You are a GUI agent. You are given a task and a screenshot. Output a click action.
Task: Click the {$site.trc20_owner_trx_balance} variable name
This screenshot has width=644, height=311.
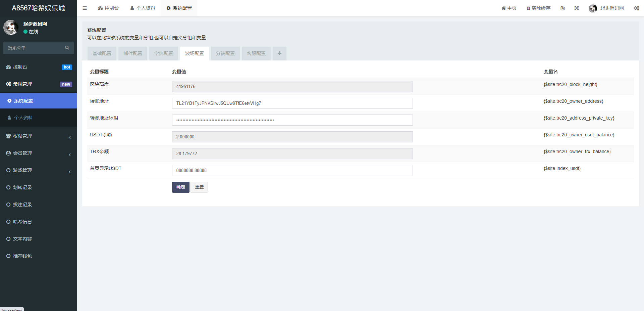pos(577,151)
